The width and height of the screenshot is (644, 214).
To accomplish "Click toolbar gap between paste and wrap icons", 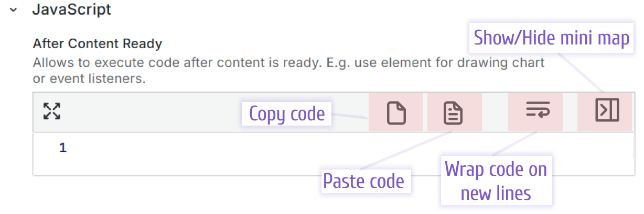I will coord(495,112).
